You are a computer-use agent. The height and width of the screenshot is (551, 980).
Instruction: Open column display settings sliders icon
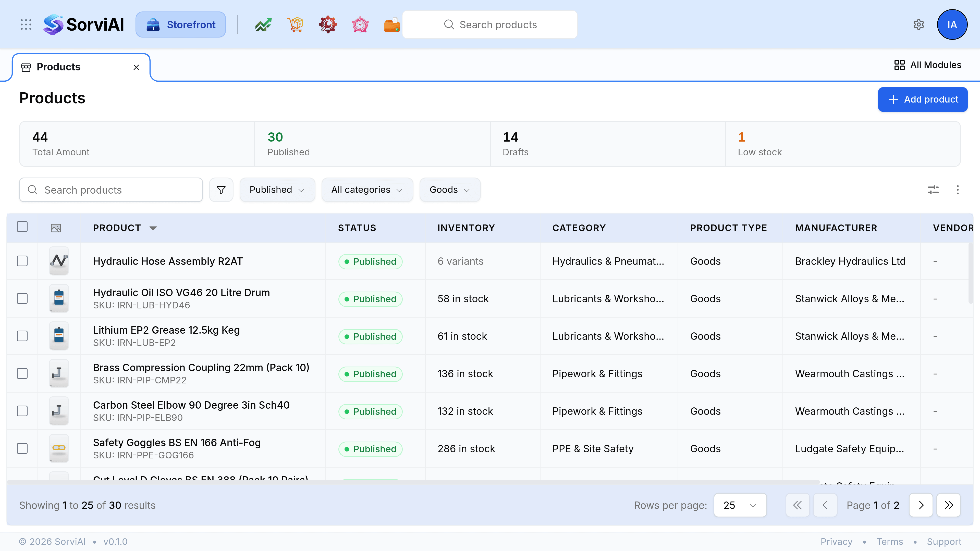[933, 190]
